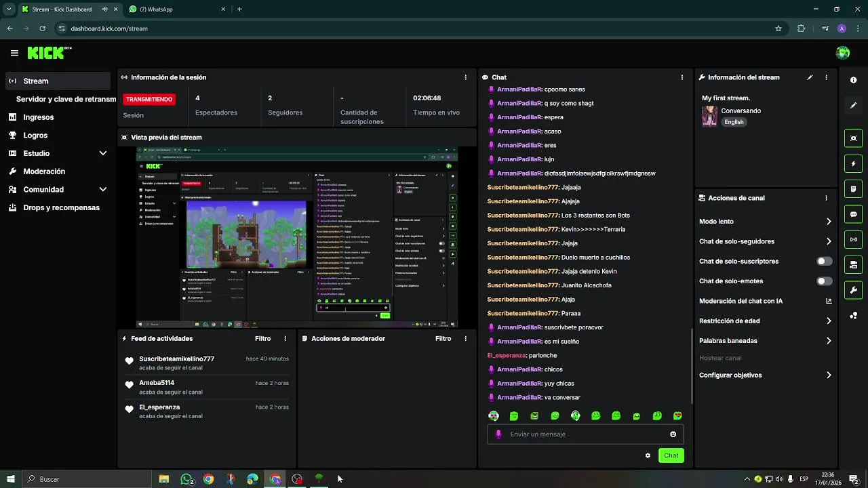Viewport: 868px width, 488px height.
Task: Click the wrench icon in the right sidebar
Action: pos(853,290)
